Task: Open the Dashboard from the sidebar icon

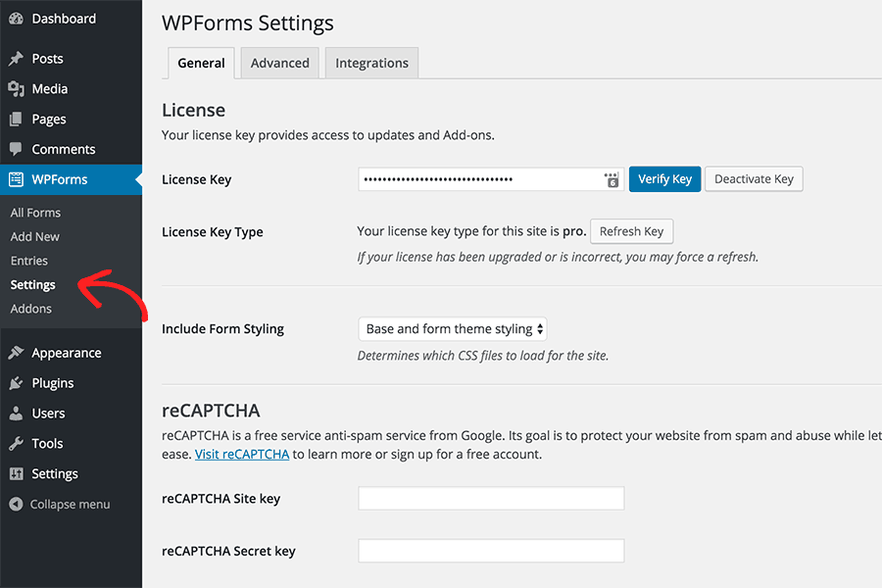Action: point(17,18)
